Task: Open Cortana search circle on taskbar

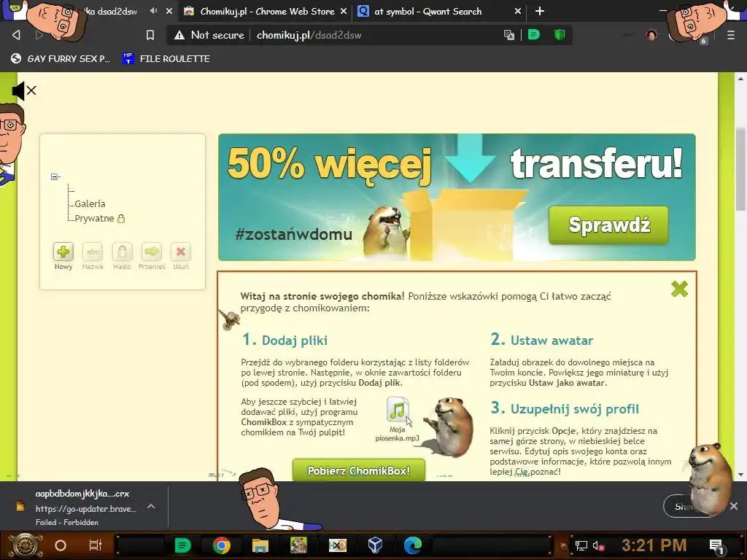Action: (x=61, y=545)
